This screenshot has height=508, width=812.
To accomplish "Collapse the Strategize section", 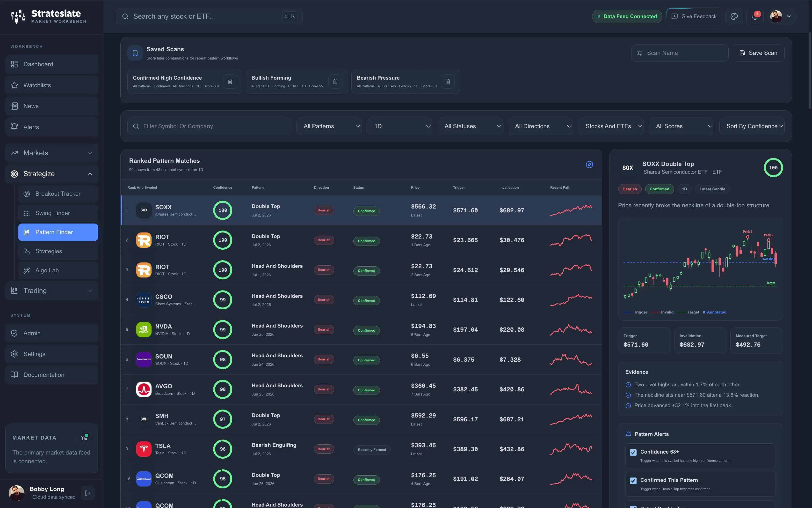I will tap(52, 174).
